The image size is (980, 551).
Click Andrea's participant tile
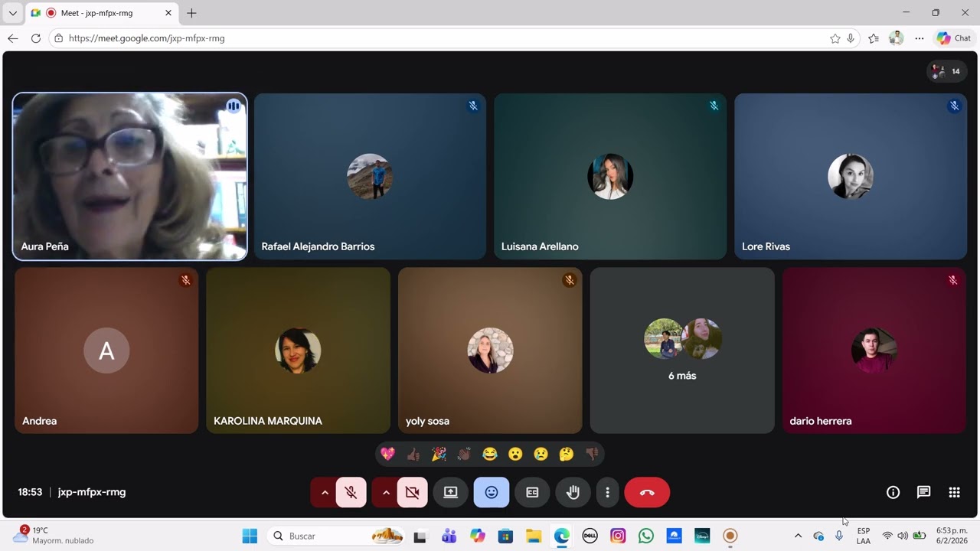pos(106,350)
